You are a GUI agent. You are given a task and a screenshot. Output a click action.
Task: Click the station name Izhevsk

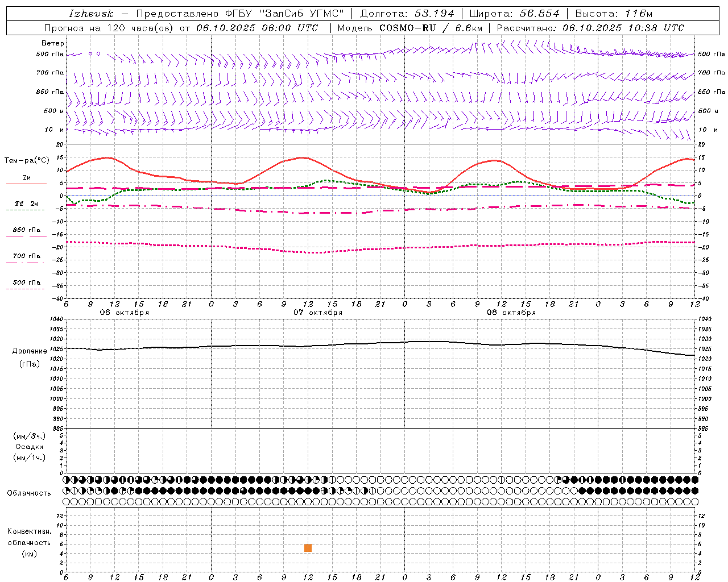91,14
